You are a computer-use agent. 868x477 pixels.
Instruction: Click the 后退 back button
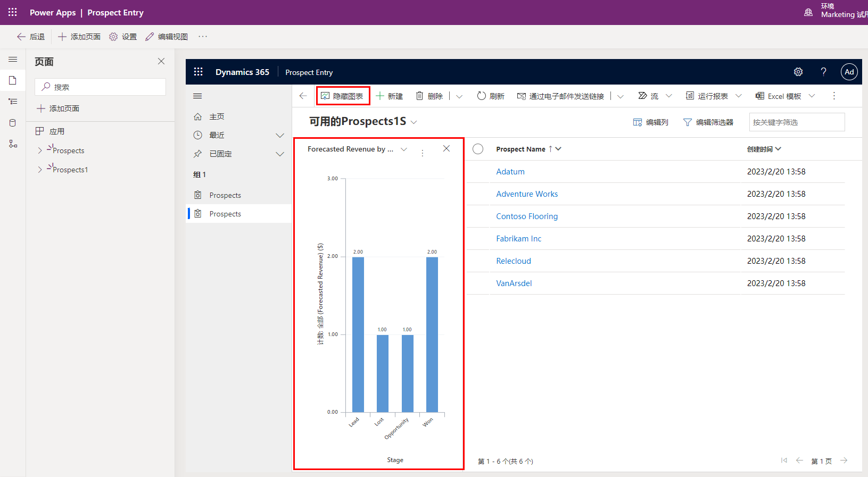click(31, 37)
